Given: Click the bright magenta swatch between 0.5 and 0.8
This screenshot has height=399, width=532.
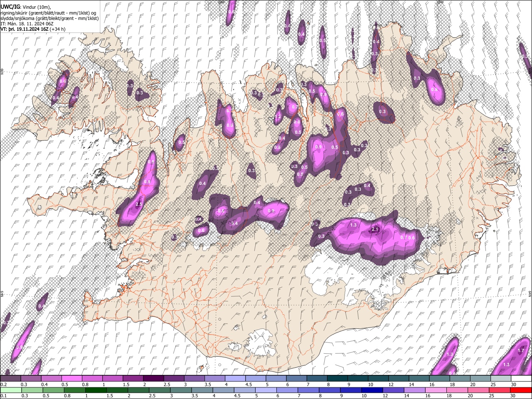Looking at the screenshot, I should [x=72, y=379].
